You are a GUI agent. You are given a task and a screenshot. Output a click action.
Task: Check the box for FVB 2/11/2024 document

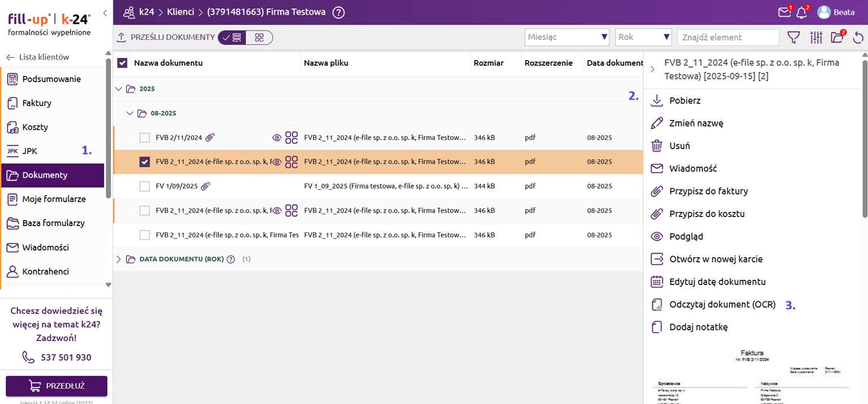[144, 137]
